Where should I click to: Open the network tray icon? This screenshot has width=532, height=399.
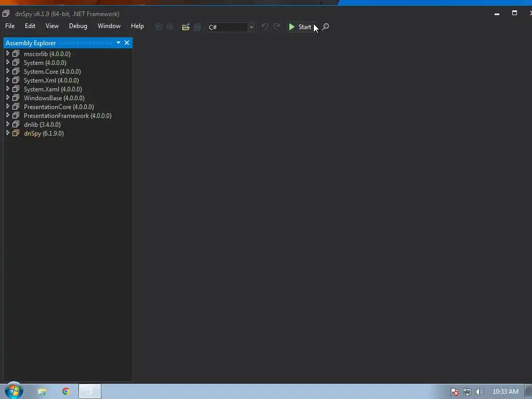[x=467, y=392]
